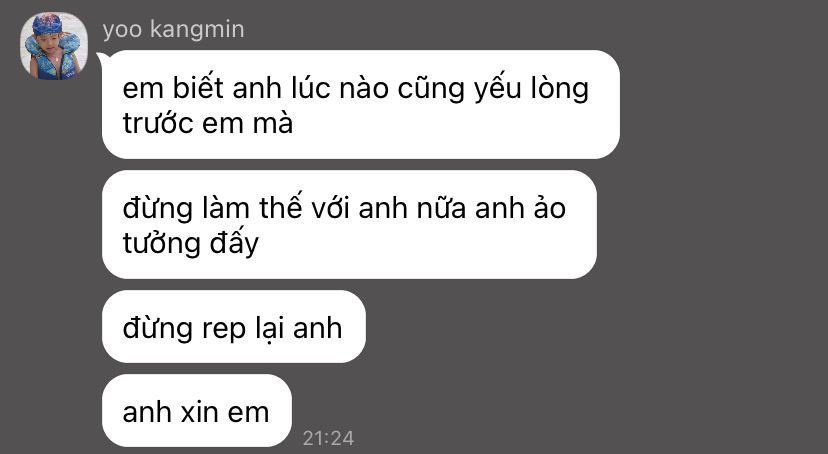Image resolution: width=828 pixels, height=454 pixels.
Task: Click the word "xin" in last message
Action: (200, 412)
